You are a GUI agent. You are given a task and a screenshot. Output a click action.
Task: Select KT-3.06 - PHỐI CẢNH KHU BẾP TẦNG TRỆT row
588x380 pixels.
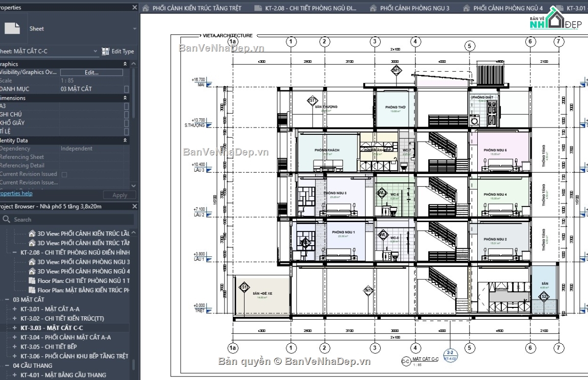(74, 356)
